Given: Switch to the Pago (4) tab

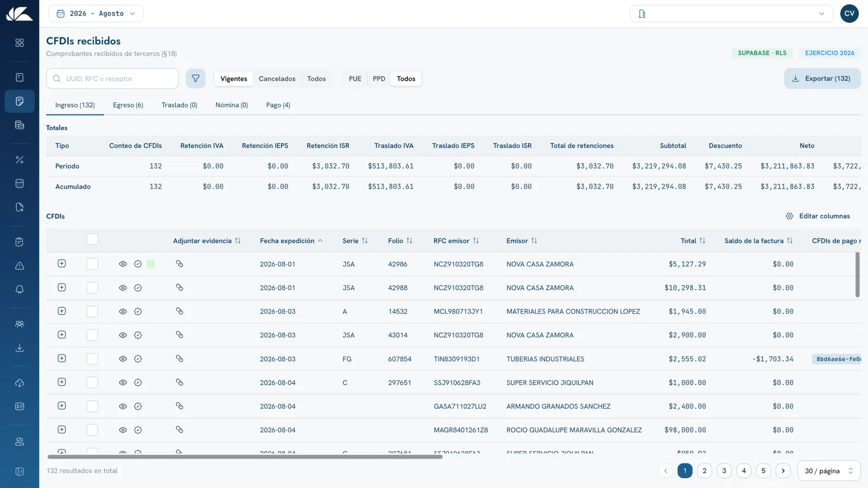Looking at the screenshot, I should [x=278, y=105].
